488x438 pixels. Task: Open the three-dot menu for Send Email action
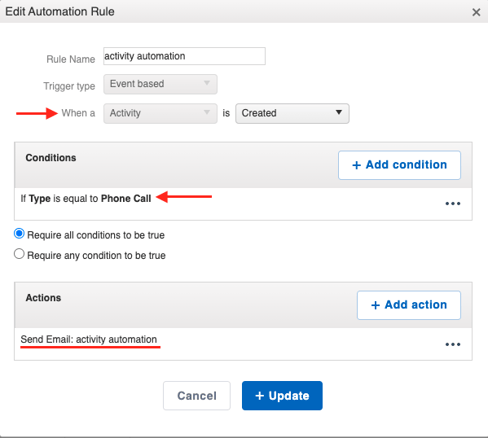(x=453, y=344)
